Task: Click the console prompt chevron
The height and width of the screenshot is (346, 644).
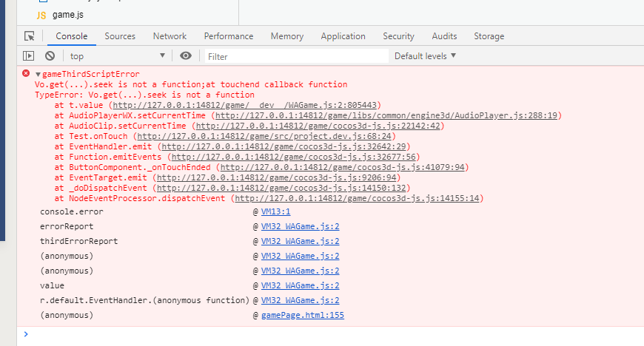Action: (x=26, y=334)
